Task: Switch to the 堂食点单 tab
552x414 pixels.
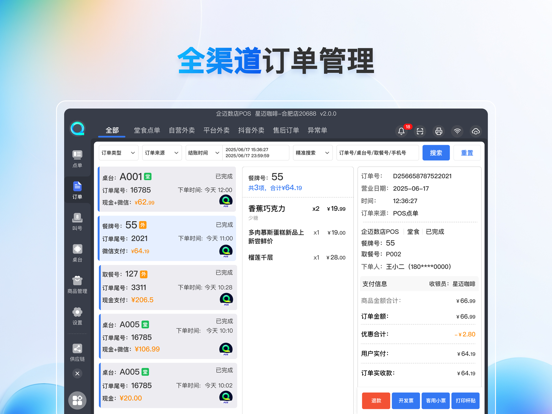Action: (147, 130)
